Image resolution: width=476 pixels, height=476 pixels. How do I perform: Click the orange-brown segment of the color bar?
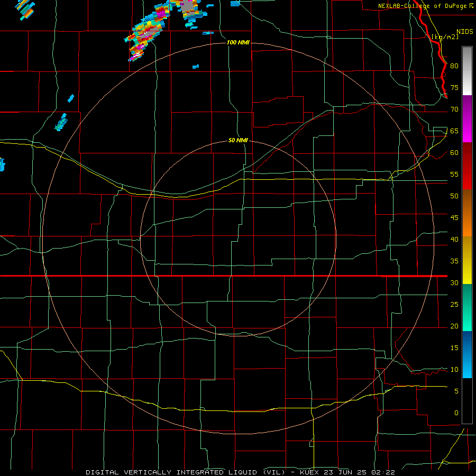click(467, 213)
